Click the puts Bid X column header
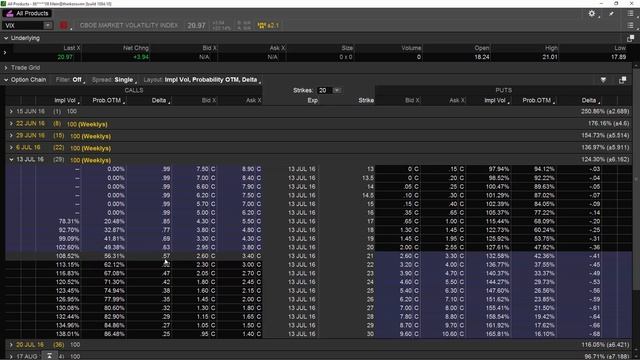The width and height of the screenshot is (640, 360). [412, 100]
